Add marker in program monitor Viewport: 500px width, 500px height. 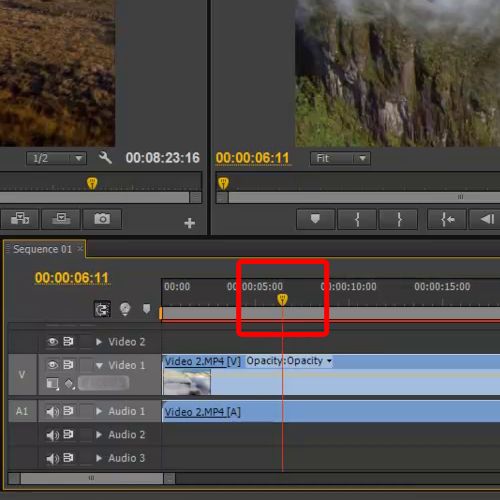tap(315, 219)
